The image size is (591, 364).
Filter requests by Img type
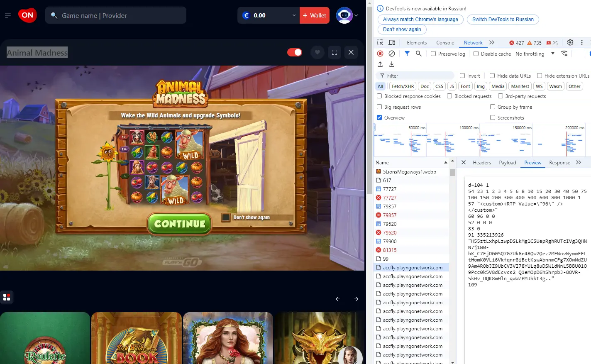(481, 86)
